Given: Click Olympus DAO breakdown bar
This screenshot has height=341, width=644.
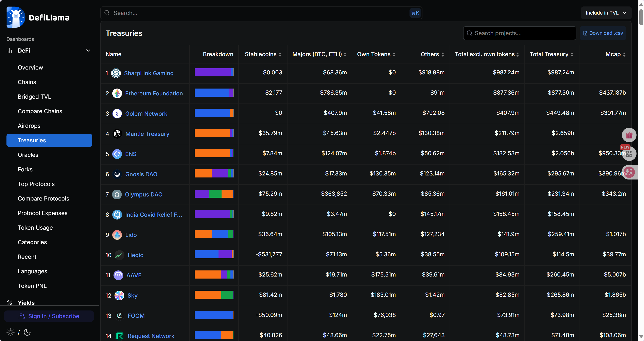Looking at the screenshot, I should point(214,194).
